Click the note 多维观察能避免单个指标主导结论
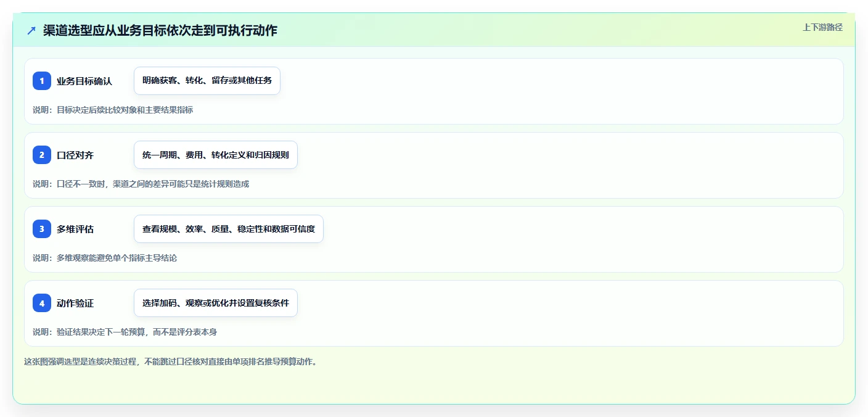This screenshot has height=417, width=868. (x=105, y=258)
